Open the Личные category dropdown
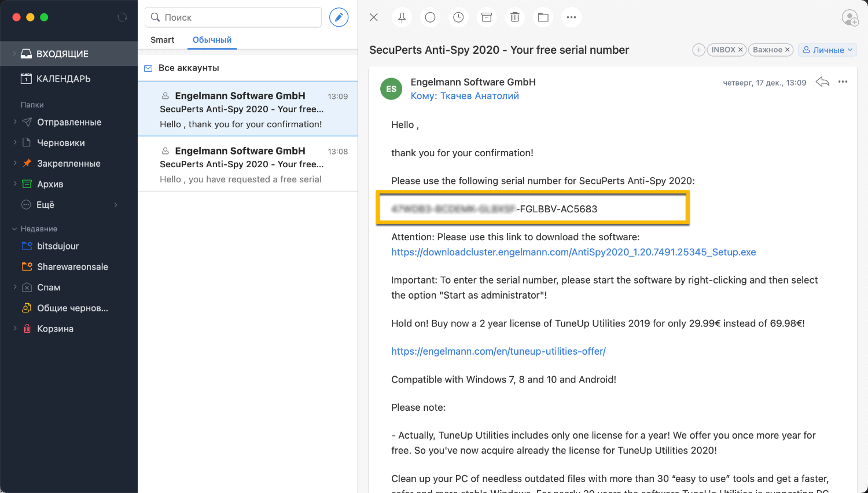 [x=827, y=50]
